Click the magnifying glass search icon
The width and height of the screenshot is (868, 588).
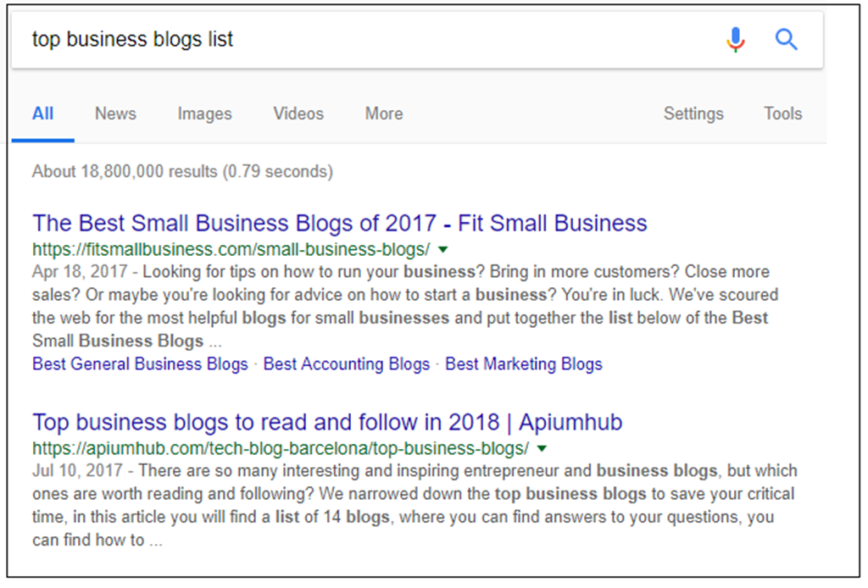(785, 39)
